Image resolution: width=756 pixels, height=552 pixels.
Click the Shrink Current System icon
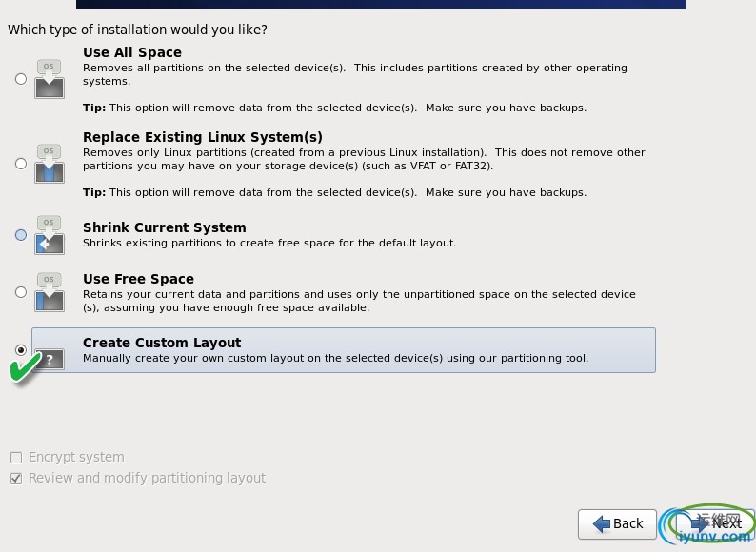50,235
